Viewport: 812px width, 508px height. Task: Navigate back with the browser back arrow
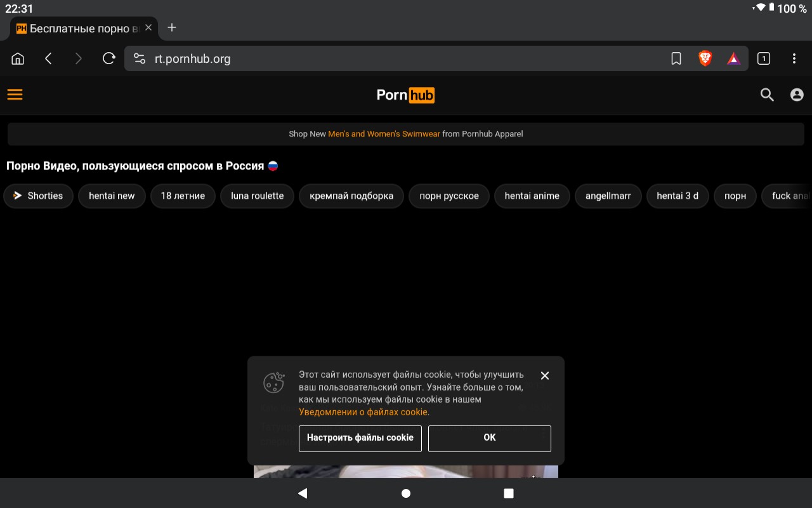coord(48,58)
